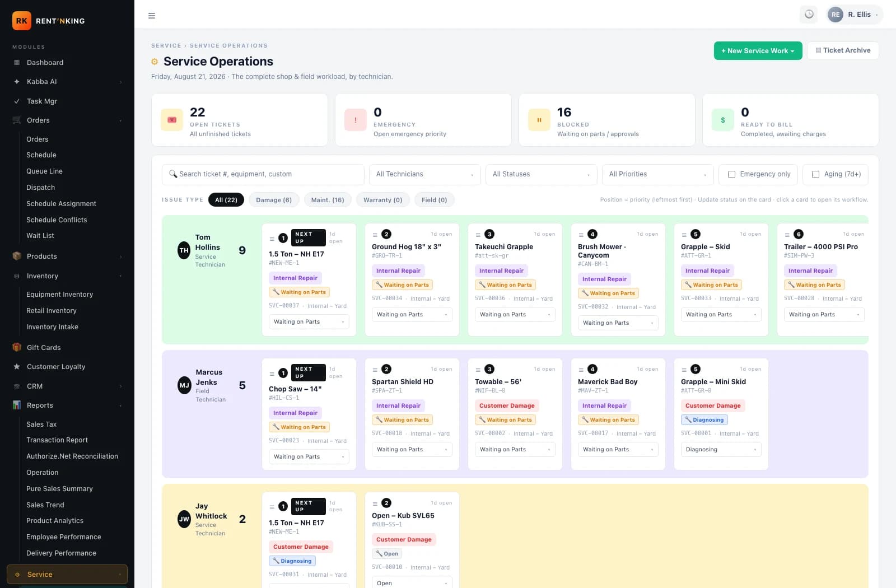Screen dimensions: 896x588
Task: Click the Reports chart icon
Action: (17, 405)
